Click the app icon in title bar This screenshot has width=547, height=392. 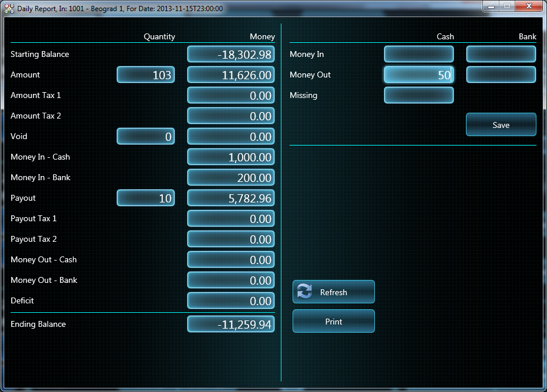click(9, 8)
